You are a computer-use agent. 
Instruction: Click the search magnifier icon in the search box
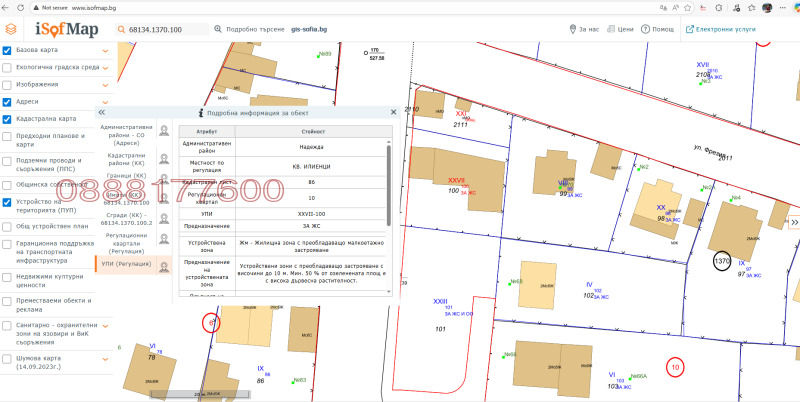(121, 30)
